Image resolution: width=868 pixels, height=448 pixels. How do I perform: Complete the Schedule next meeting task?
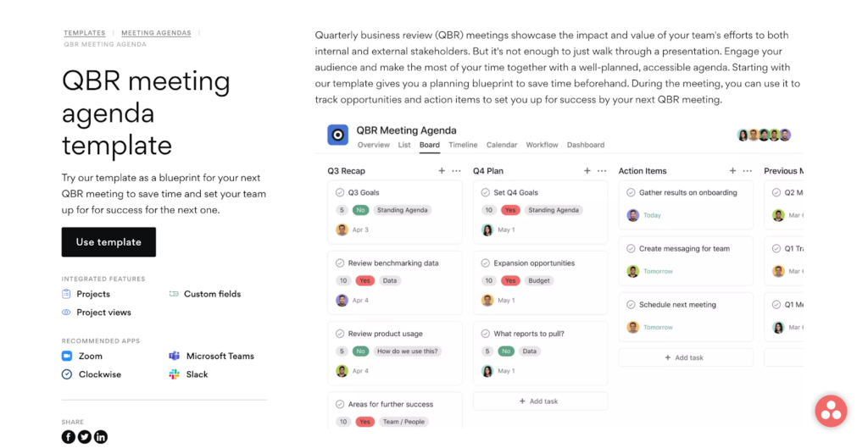(631, 305)
